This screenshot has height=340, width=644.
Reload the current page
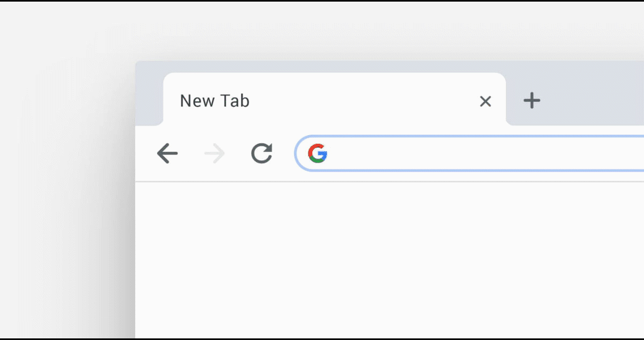pos(261,153)
